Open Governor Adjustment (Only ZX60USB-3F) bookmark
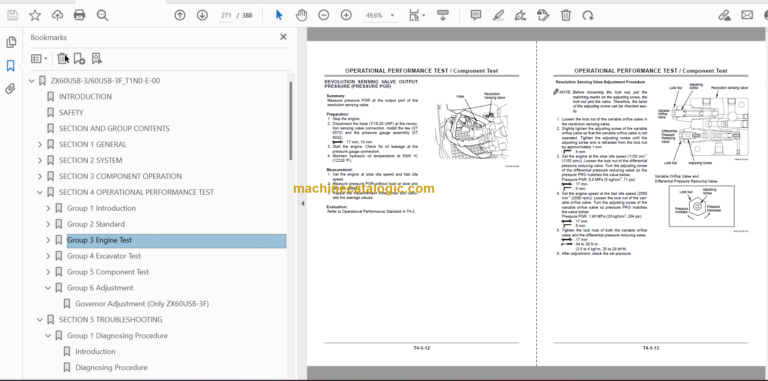The image size is (768, 381). (142, 304)
